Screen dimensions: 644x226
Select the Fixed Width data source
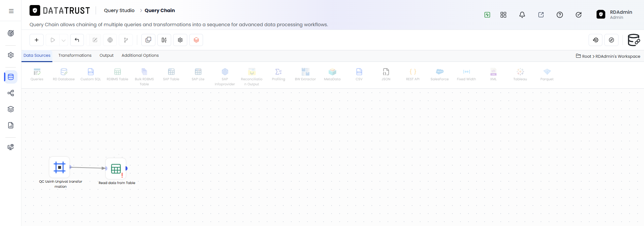pos(466,75)
